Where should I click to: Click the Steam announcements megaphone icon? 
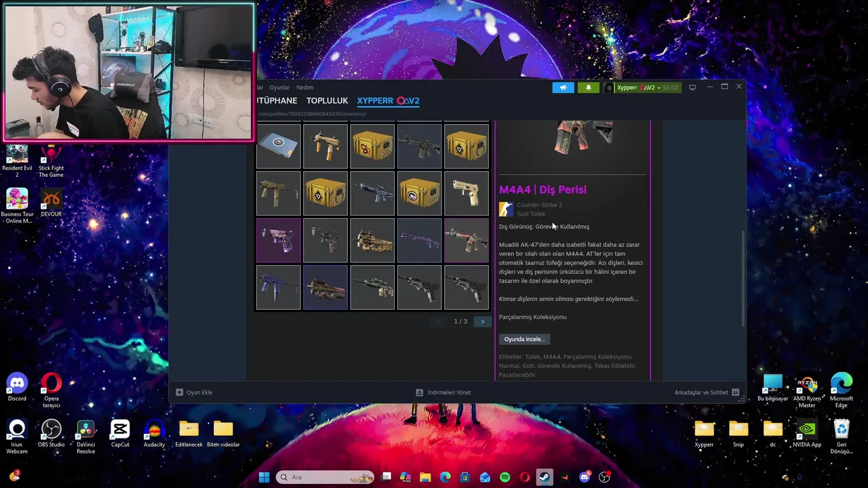[563, 87]
